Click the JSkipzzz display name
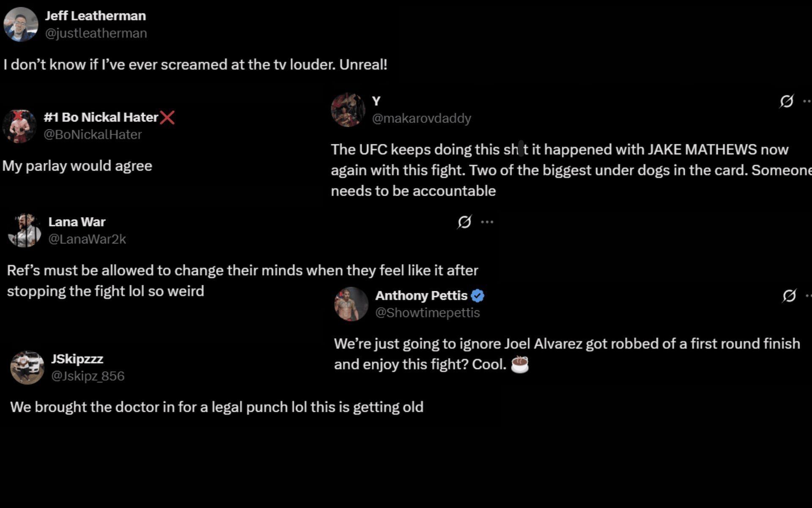This screenshot has width=812, height=508. pos(77,359)
